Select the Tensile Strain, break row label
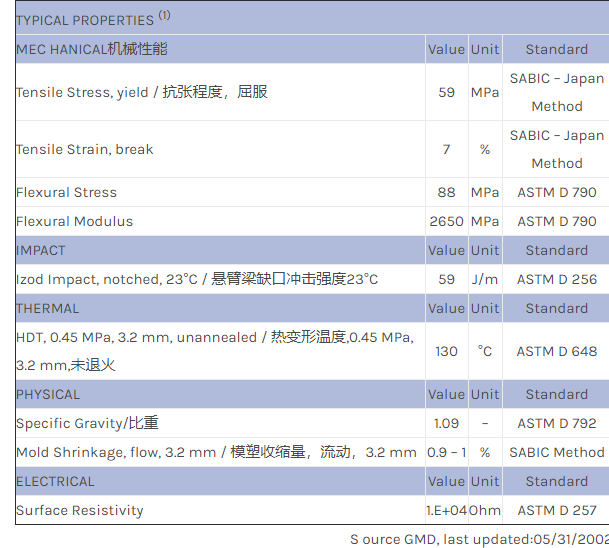 tap(85, 149)
